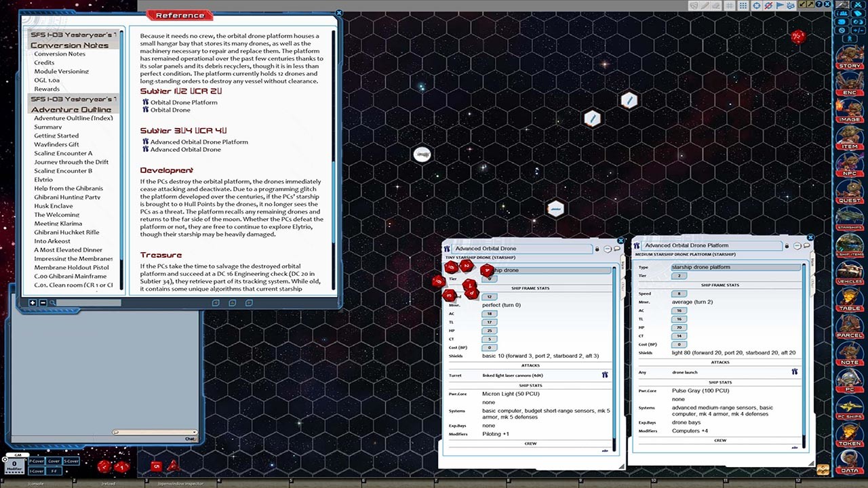Select the hex grid tool in map toolbar
This screenshot has width=868, height=488.
point(730,5)
